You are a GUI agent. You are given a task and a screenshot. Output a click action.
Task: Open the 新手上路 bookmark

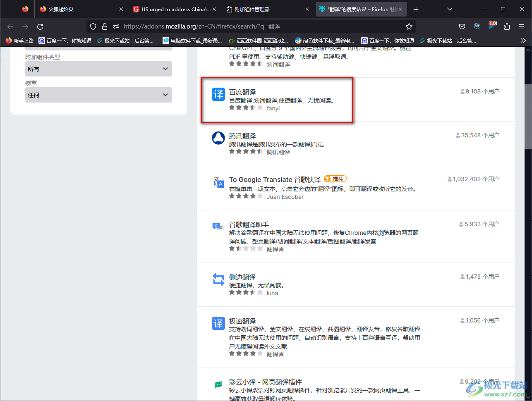pos(19,41)
